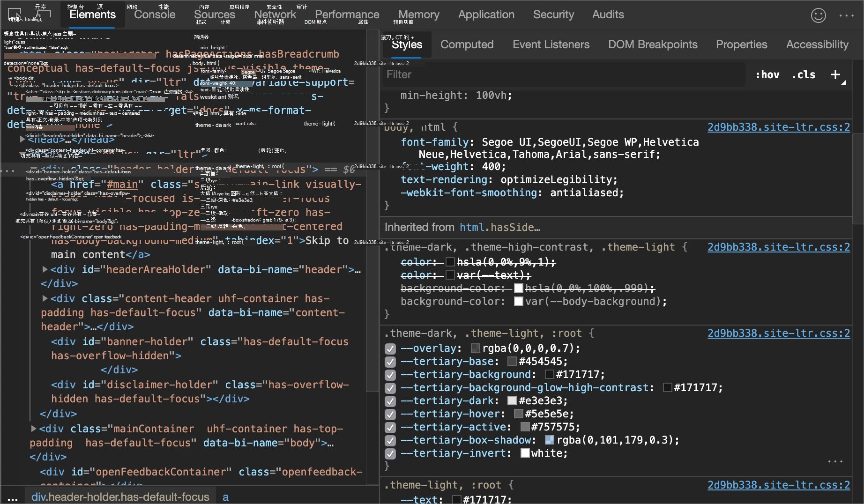Expand the content-header uhf-container div
The height and width of the screenshot is (504, 864).
[45, 298]
